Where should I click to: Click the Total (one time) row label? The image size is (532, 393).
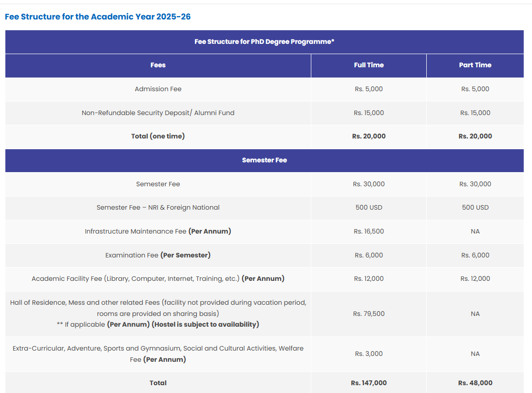click(158, 137)
